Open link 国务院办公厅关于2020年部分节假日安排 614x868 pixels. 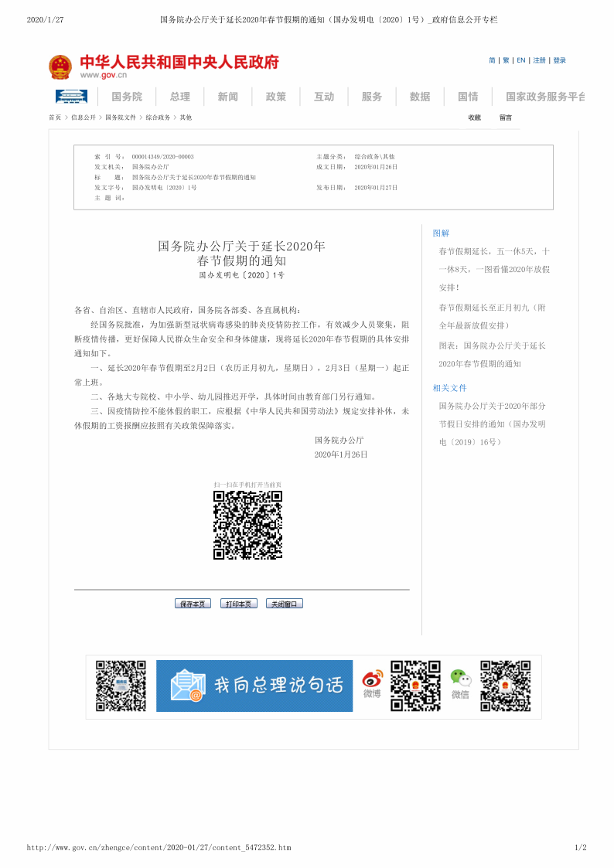click(492, 424)
